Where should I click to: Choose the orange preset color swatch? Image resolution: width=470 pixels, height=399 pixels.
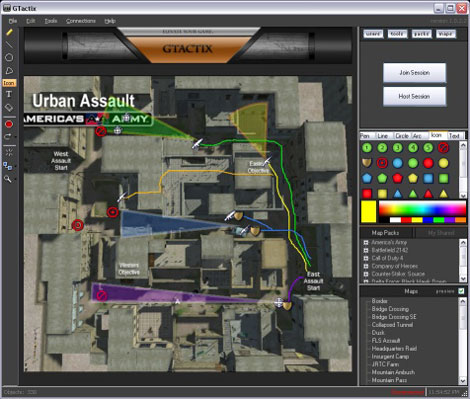(x=461, y=220)
